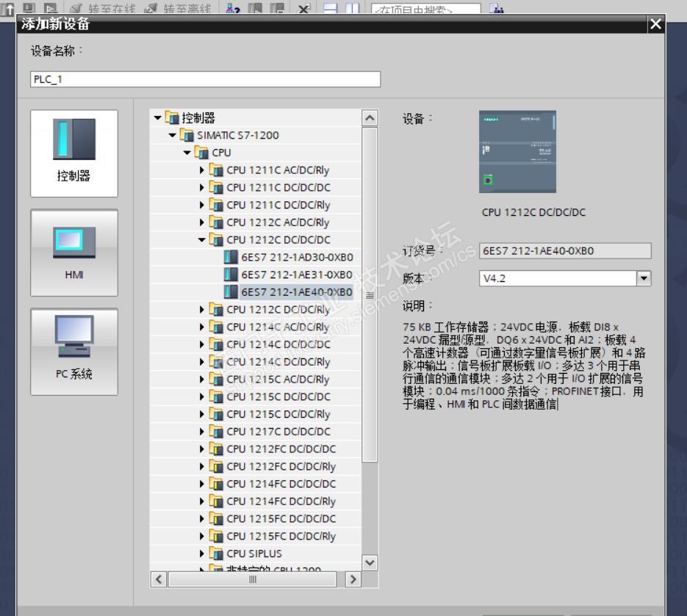Click 转至离线 in the background toolbar
The image size is (687, 616).
click(x=177, y=8)
